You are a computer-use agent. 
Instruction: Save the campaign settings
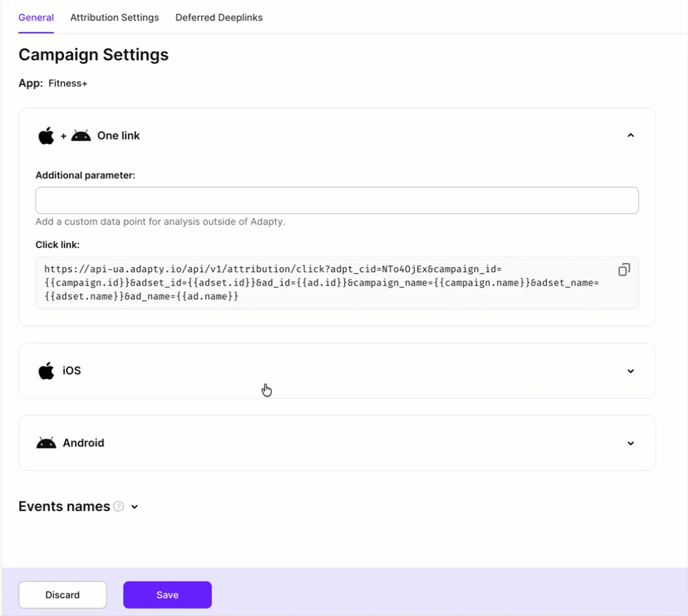(167, 594)
